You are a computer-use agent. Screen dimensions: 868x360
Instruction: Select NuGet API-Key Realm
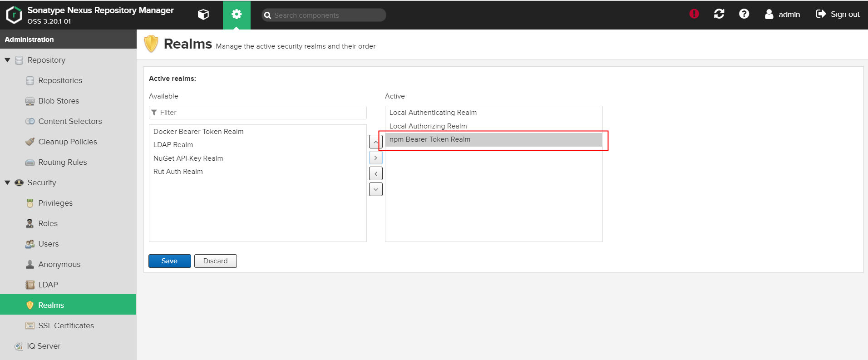tap(258, 158)
